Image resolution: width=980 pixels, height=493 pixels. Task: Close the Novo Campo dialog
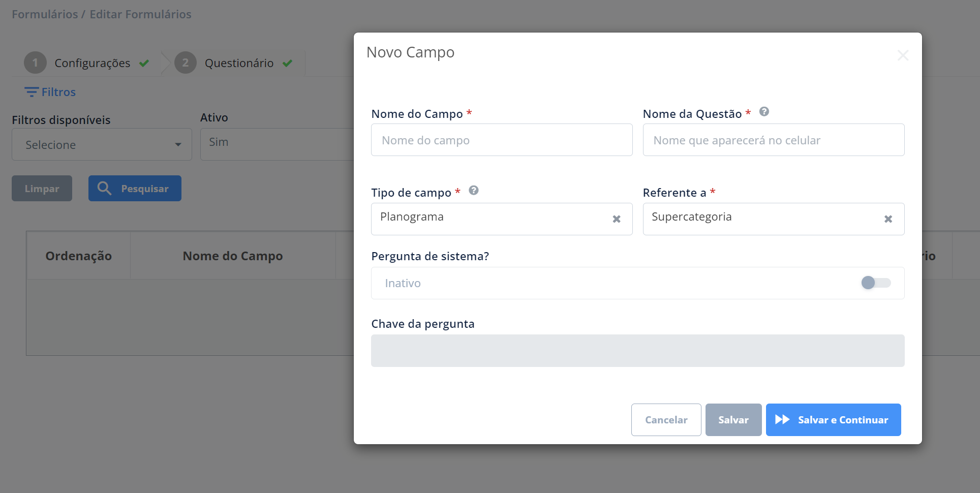coord(903,55)
